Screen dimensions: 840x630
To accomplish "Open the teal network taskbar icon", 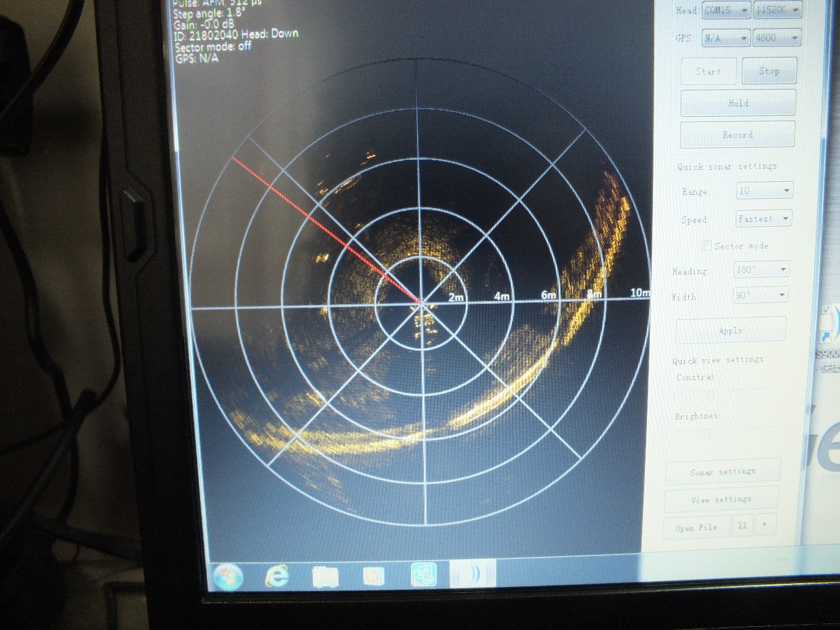I will coord(423,575).
